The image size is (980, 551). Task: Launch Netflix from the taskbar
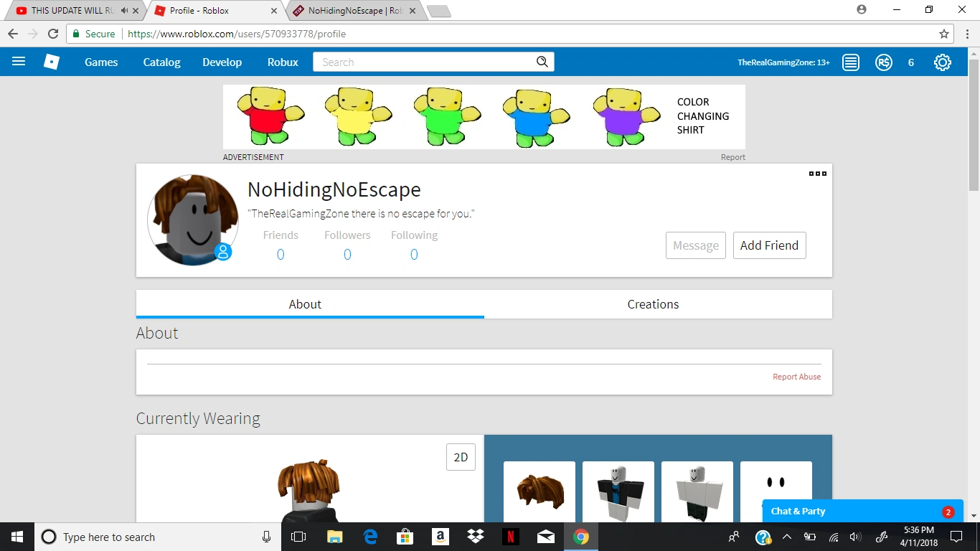coord(510,537)
